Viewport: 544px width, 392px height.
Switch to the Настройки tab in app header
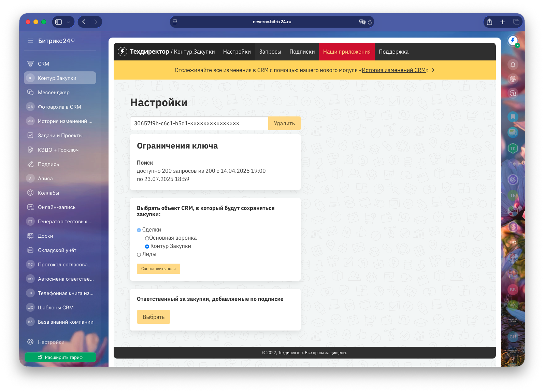(x=237, y=52)
